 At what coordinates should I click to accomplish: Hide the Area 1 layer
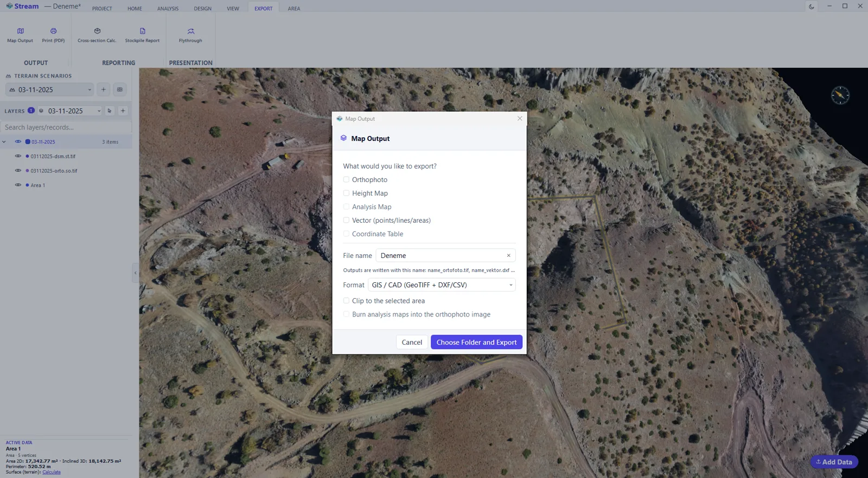pos(18,185)
